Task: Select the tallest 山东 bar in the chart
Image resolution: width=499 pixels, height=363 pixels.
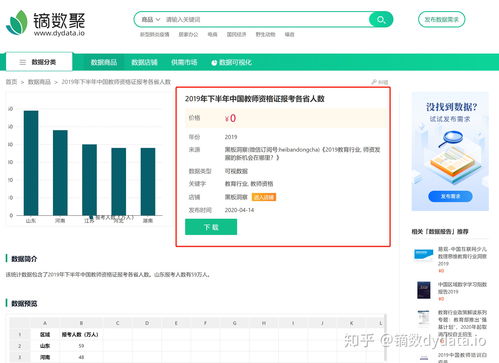Action: point(31,163)
